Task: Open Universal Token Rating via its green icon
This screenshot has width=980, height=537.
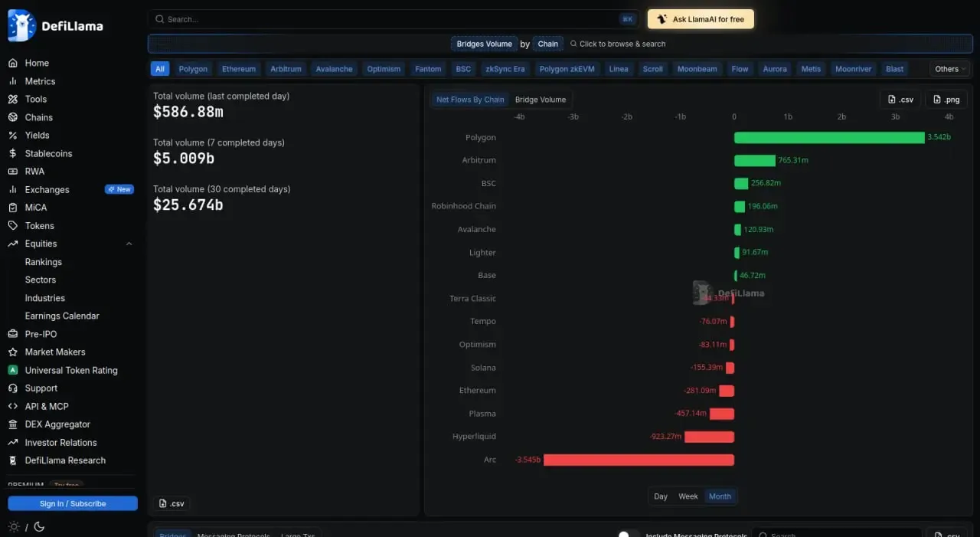Action: click(x=12, y=370)
